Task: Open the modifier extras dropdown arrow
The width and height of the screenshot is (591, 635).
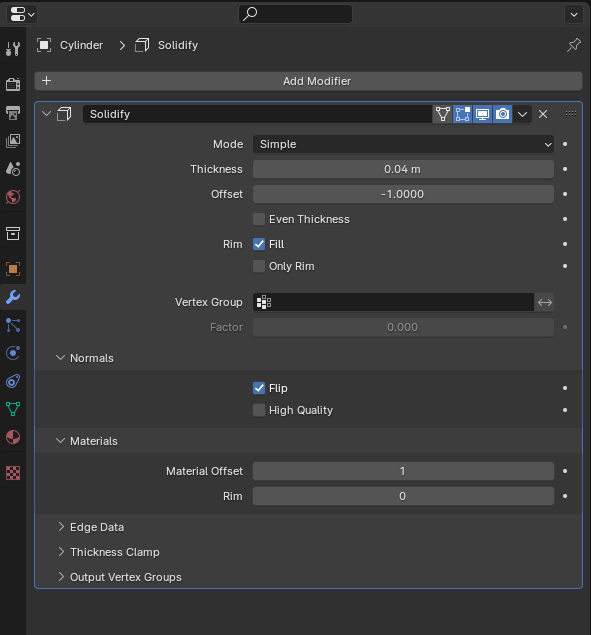Action: click(522, 114)
